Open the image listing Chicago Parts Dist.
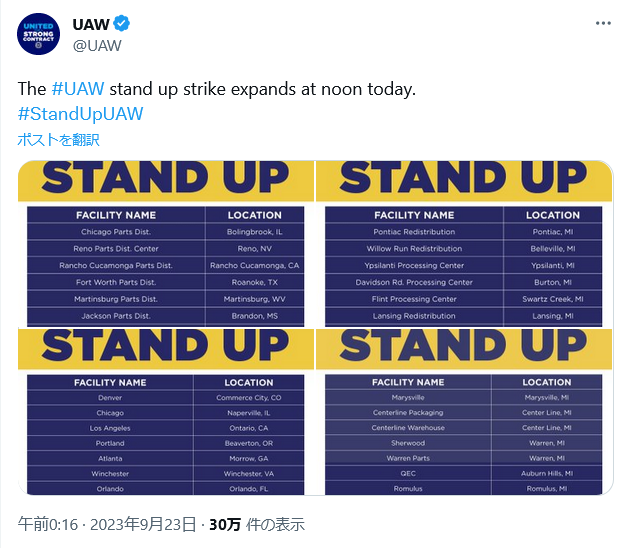The height and width of the screenshot is (548, 629). (166, 244)
